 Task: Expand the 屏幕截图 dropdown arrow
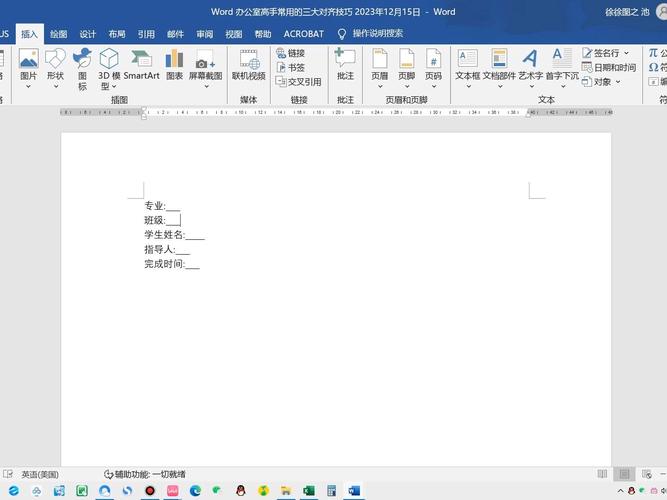(206, 86)
